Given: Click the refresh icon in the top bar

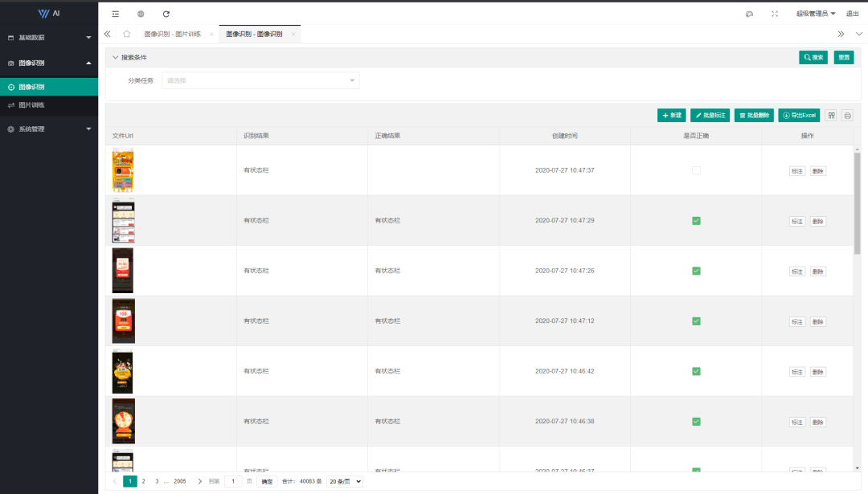Looking at the screenshot, I should point(166,14).
